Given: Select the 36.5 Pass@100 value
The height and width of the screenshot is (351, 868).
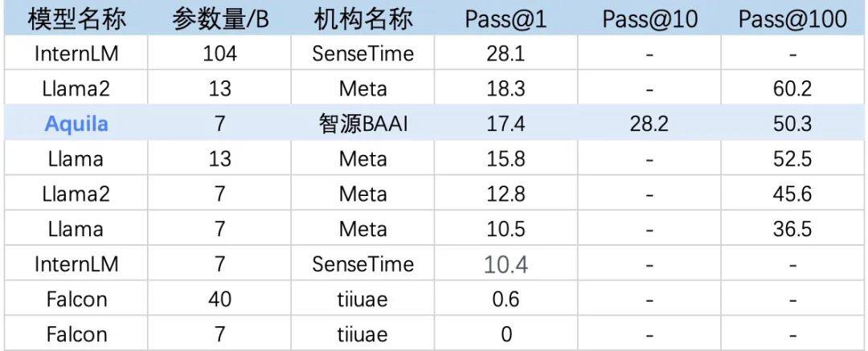Looking at the screenshot, I should pyautogui.click(x=792, y=229).
